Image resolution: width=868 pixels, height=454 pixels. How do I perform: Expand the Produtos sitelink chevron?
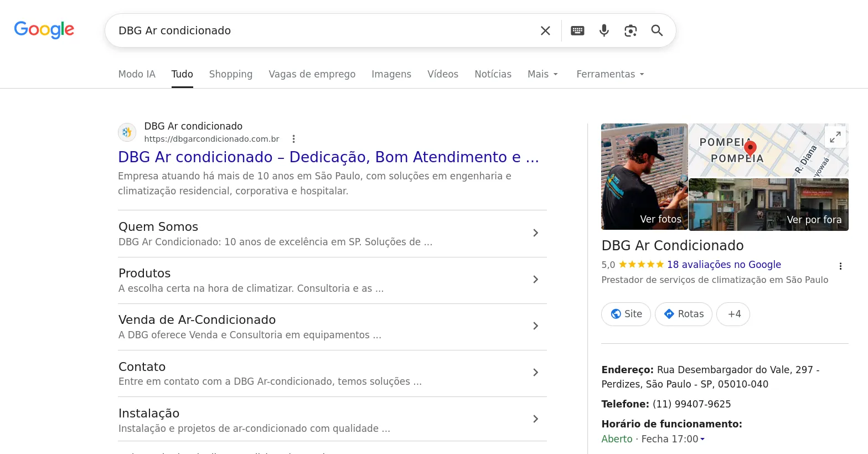pos(535,280)
